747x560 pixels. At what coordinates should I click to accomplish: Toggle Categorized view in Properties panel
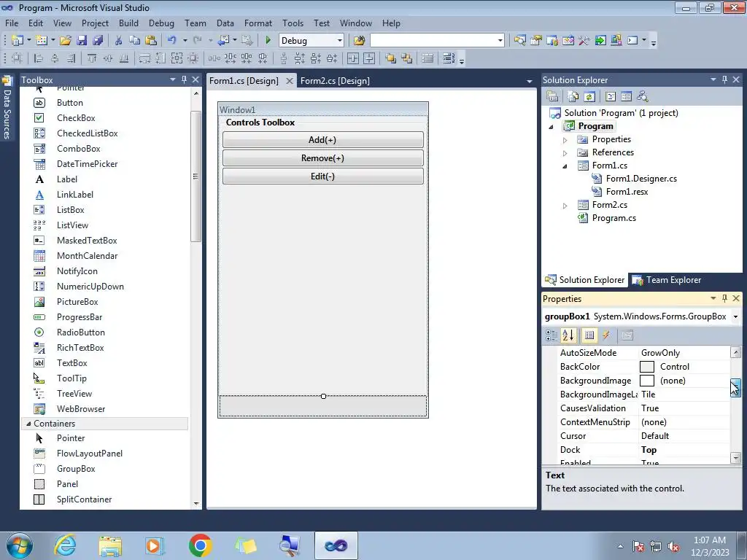[x=551, y=335]
